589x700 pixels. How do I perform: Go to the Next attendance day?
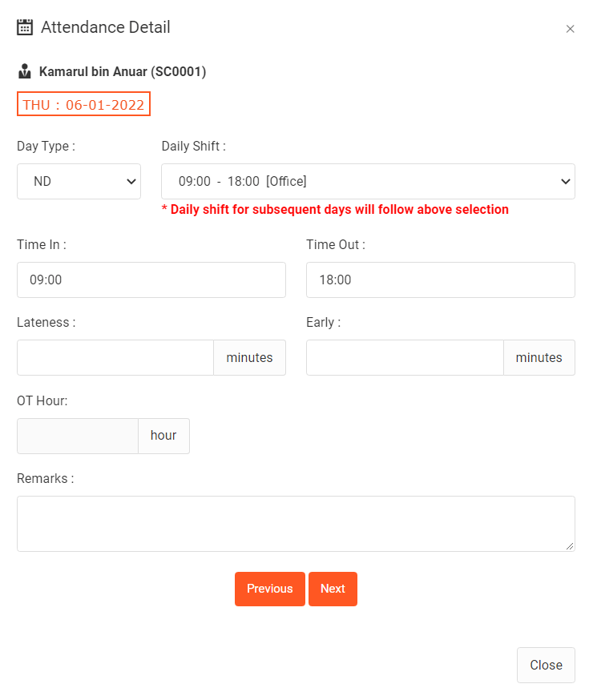pyautogui.click(x=333, y=589)
